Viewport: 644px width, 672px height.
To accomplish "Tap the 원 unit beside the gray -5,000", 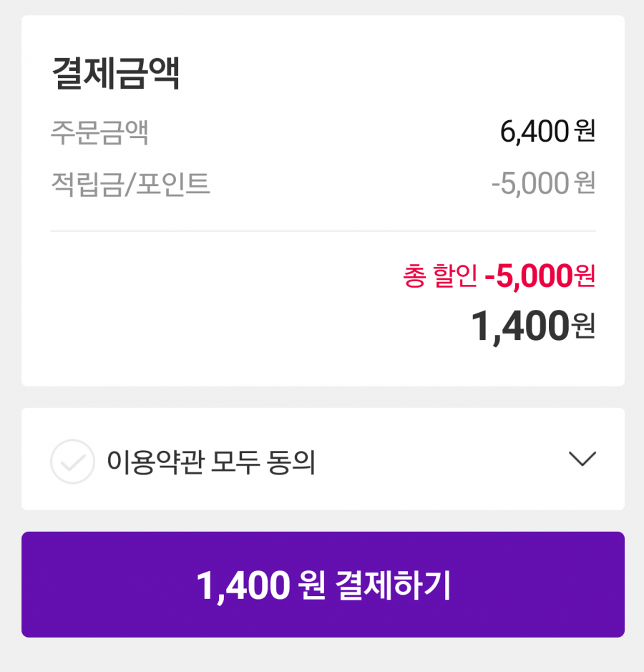I will pos(585,182).
